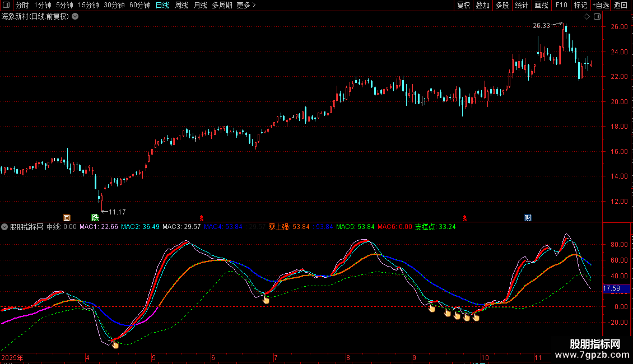Click the 17.59 value label on indicator axis
The height and width of the screenshot is (364, 633).
(x=611, y=288)
